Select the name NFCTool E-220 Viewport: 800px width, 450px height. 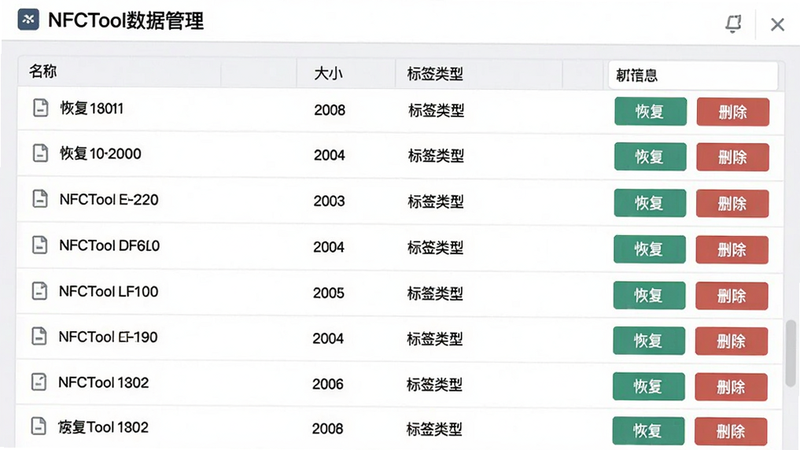(x=109, y=199)
